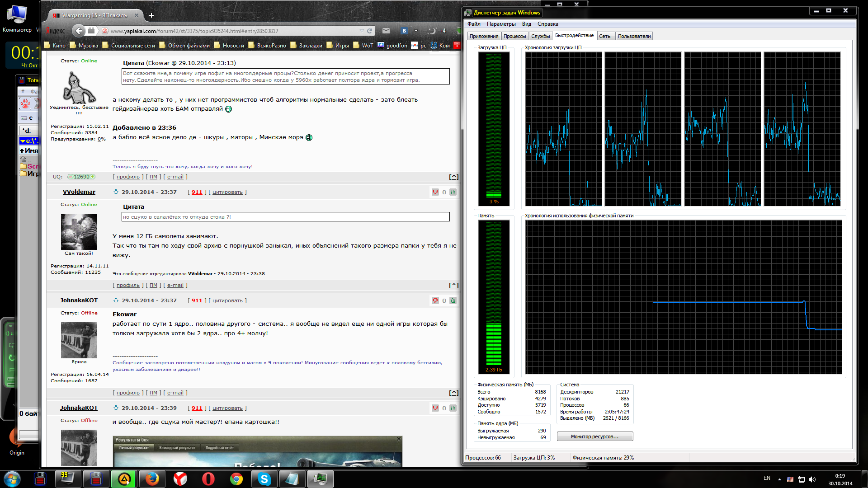868x488 pixels.
Task: Open the Сеть tab
Action: point(605,36)
